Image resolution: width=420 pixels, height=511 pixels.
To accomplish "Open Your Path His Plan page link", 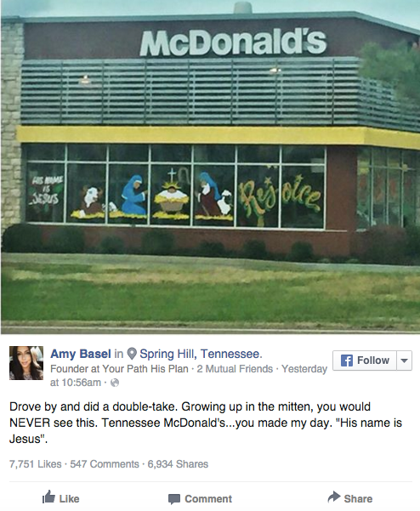I will pos(145,369).
